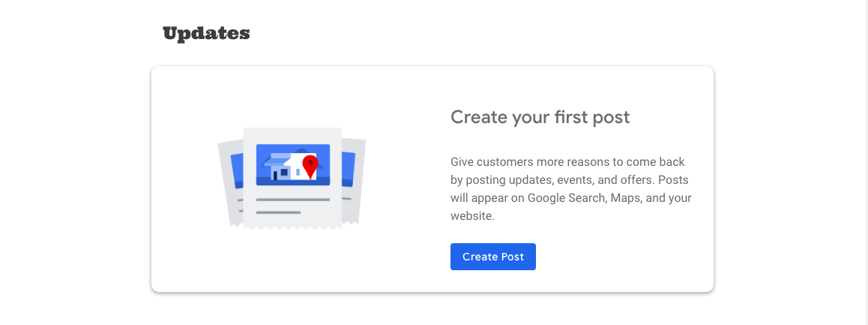Screen dimensions: 868x325
Task: Click the words 'posting updates, events, and offers'
Action: [x=561, y=180]
